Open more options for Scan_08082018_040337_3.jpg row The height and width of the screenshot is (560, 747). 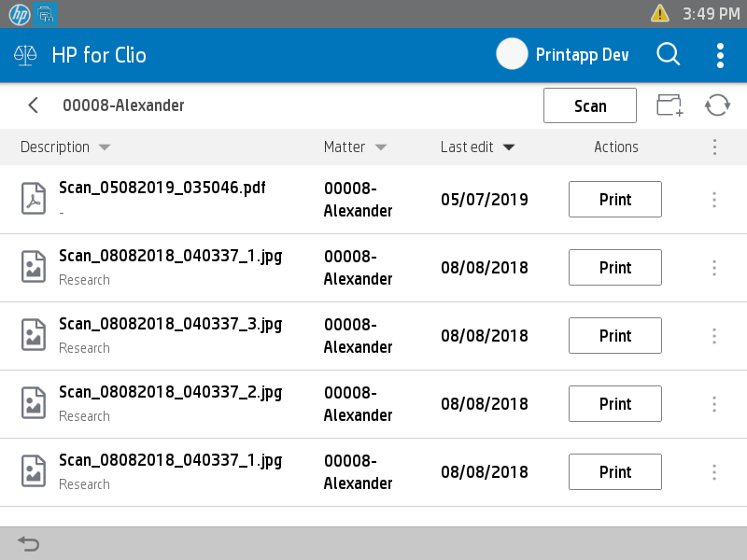coord(714,336)
